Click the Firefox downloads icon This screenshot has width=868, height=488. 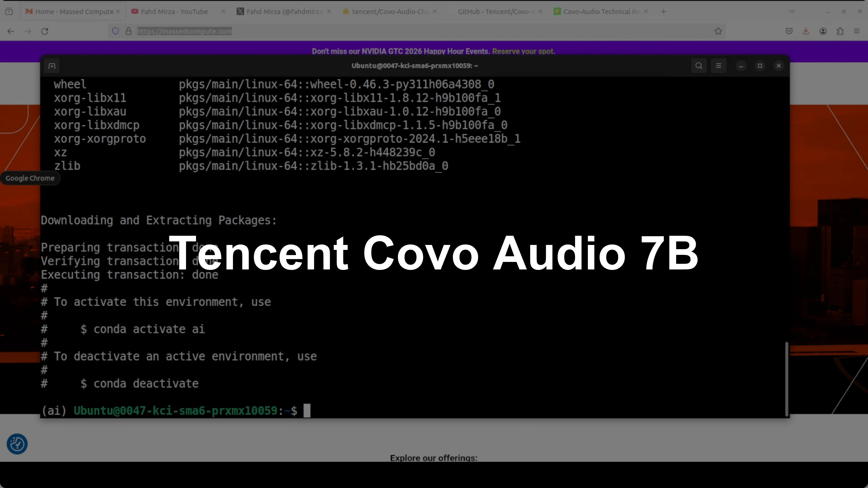tap(806, 31)
